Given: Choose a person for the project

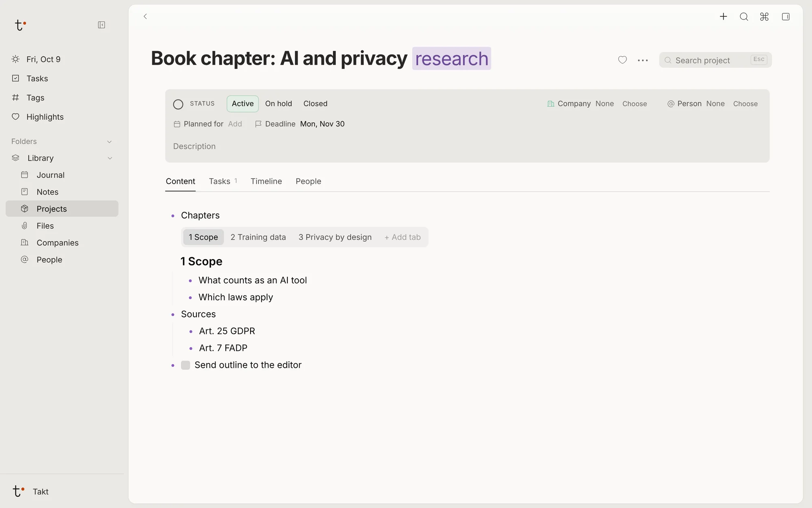Looking at the screenshot, I should point(745,104).
